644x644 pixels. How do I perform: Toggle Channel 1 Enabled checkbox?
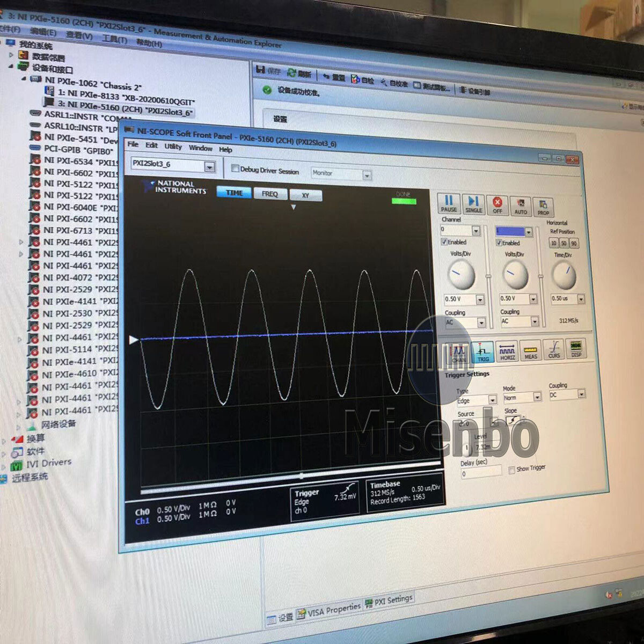(499, 243)
